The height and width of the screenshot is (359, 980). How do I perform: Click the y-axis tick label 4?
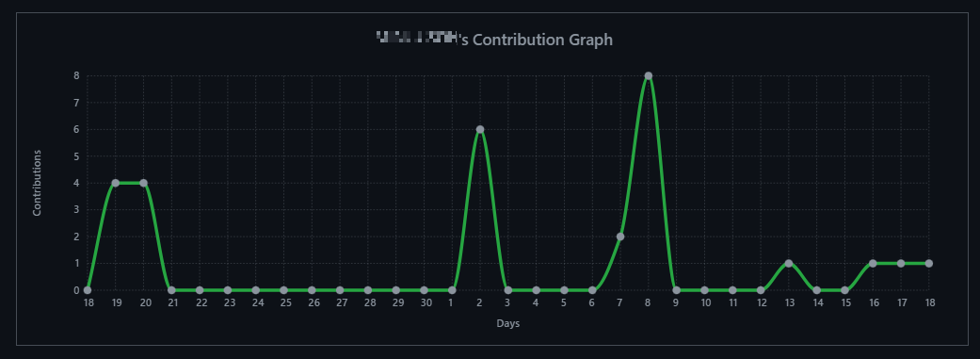point(76,183)
